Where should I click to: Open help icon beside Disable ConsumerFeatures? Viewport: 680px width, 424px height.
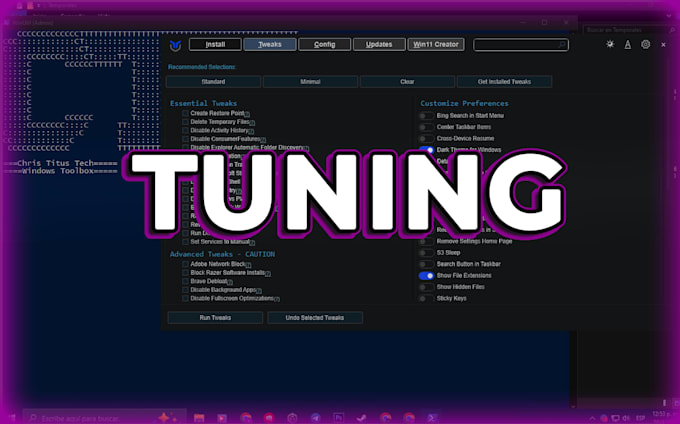tap(263, 140)
